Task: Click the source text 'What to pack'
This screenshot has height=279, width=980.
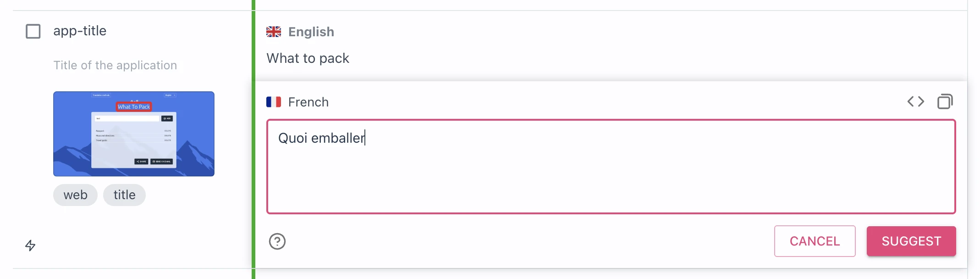Action: point(308,58)
